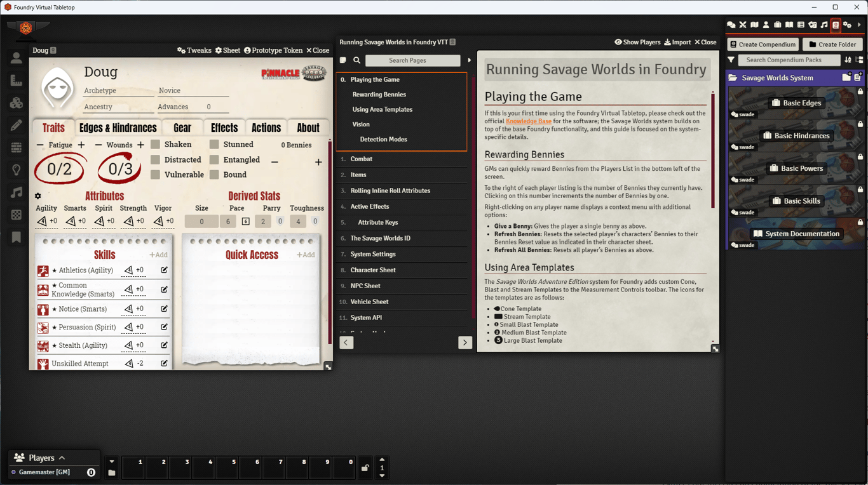Switch to the Edges & Hindrances tab
The height and width of the screenshot is (485, 868).
[118, 128]
